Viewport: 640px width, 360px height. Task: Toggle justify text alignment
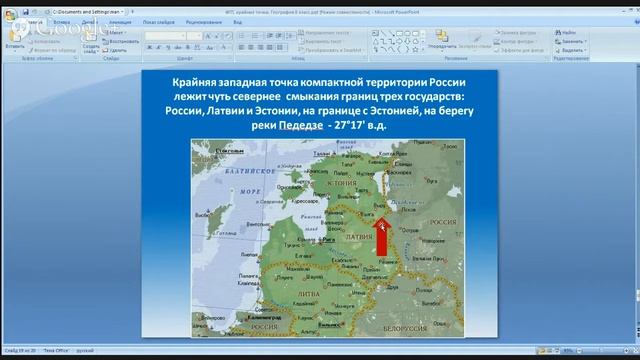pyautogui.click(x=269, y=48)
